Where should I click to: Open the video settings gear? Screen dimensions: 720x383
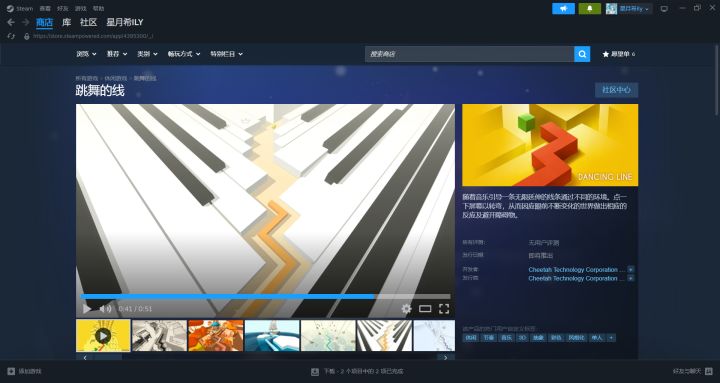[x=406, y=309]
